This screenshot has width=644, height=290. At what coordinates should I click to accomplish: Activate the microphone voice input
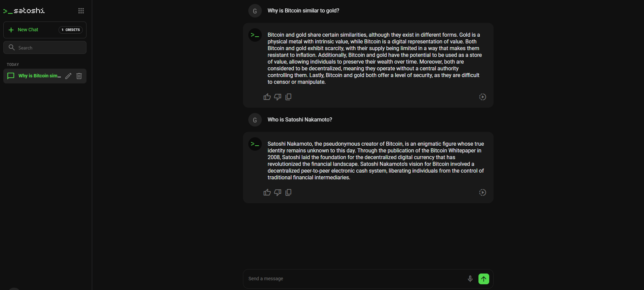(x=470, y=279)
